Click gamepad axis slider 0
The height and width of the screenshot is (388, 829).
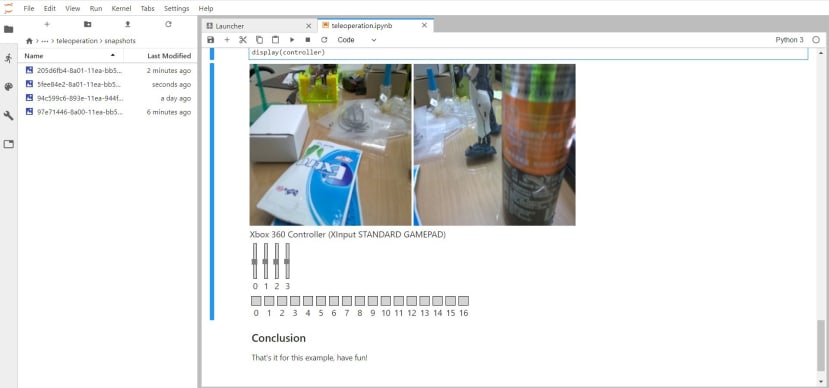pos(255,261)
